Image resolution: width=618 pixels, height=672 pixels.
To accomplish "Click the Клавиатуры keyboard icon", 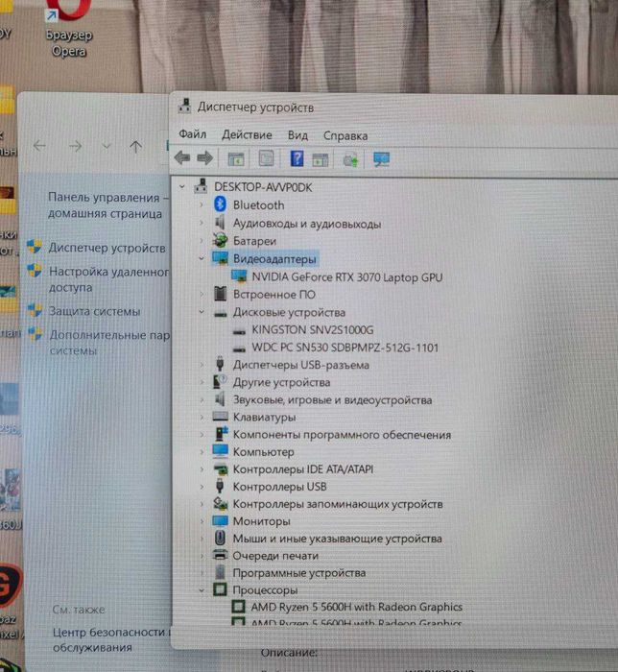I will click(x=220, y=417).
